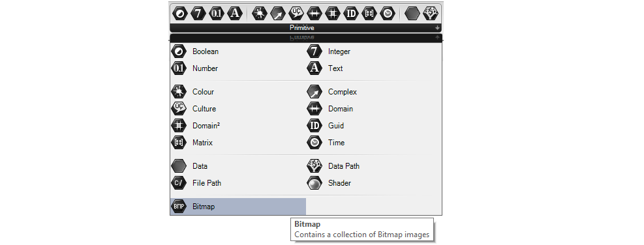Click the Domain icon in top toolbar
The height and width of the screenshot is (245, 644).
[x=314, y=14]
